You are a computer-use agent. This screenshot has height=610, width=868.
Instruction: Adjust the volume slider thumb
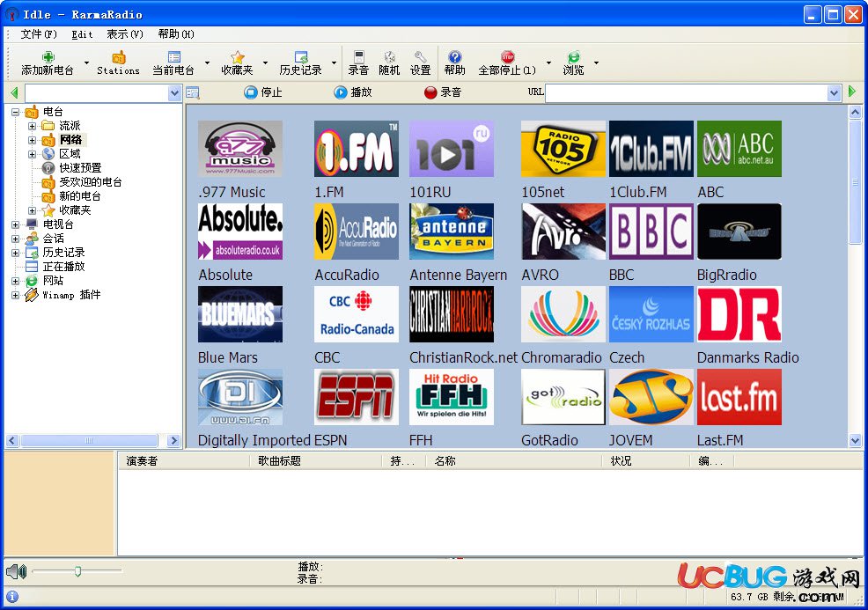(78, 571)
